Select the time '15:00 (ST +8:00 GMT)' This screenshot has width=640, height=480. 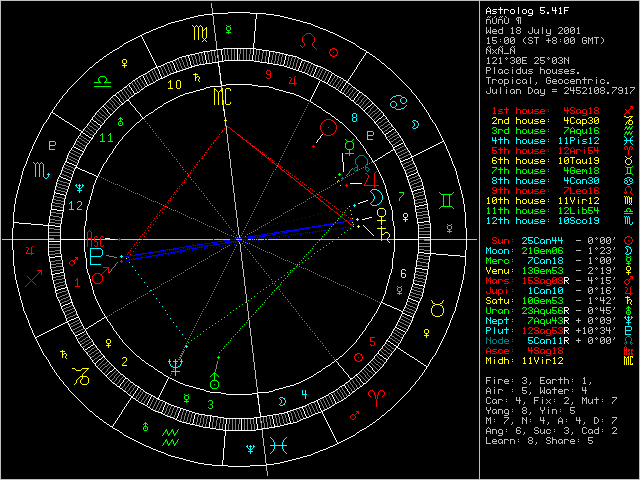[545, 41]
